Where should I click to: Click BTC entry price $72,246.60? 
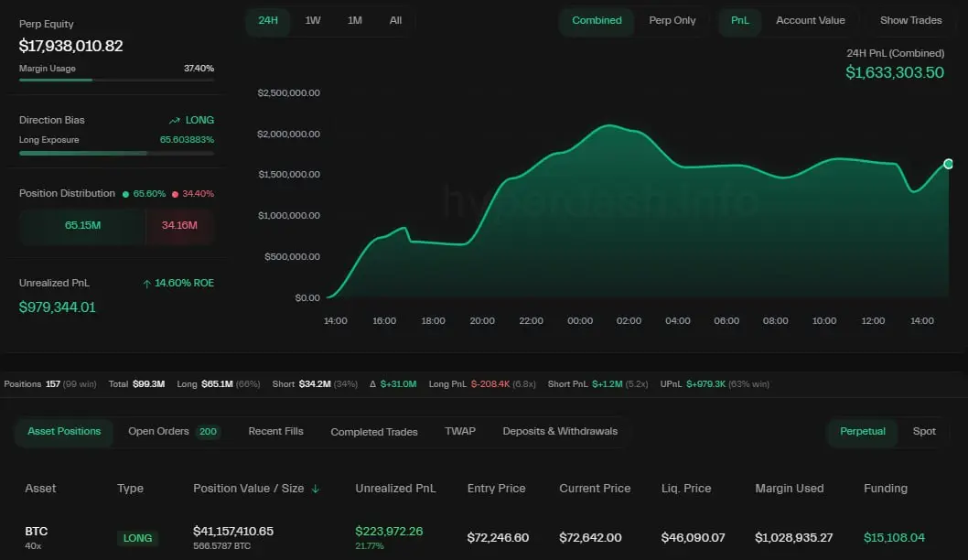tap(499, 538)
